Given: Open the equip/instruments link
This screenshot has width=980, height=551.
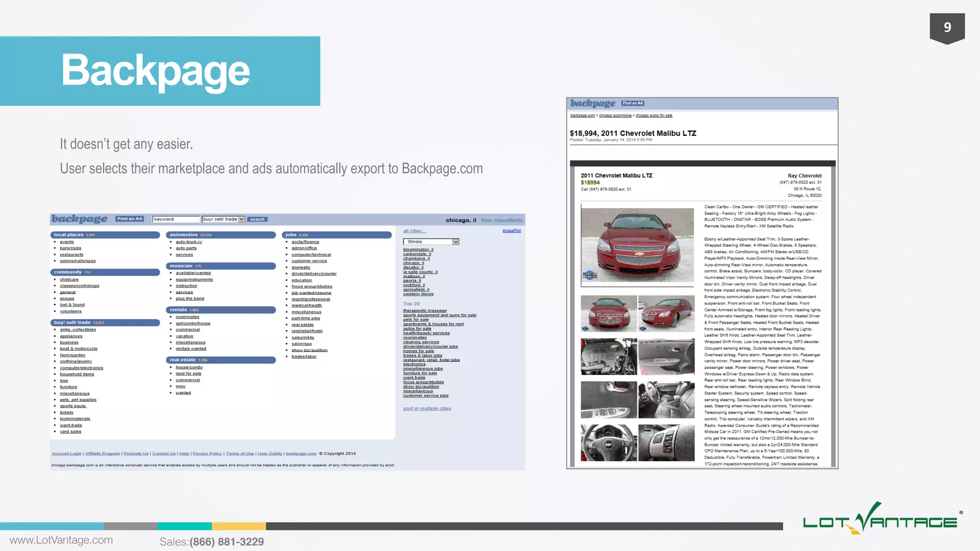Looking at the screenshot, I should point(194,280).
